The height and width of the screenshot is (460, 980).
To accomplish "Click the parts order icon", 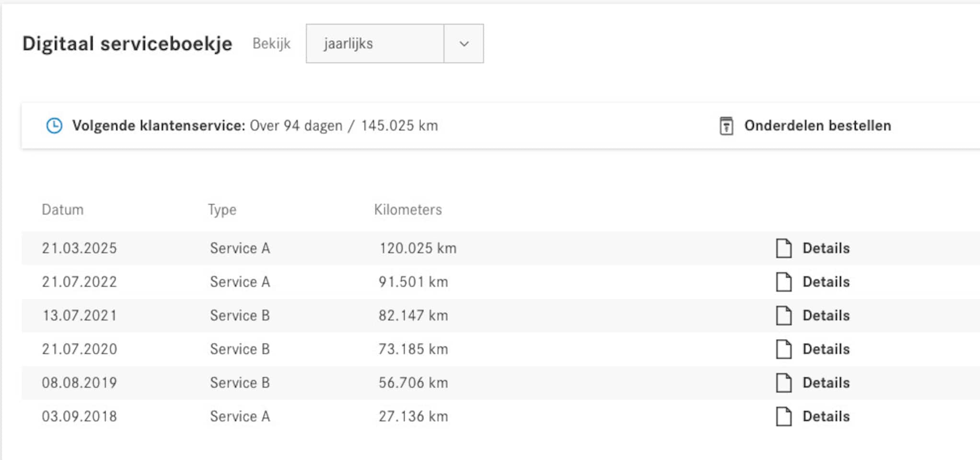I will click(x=726, y=126).
